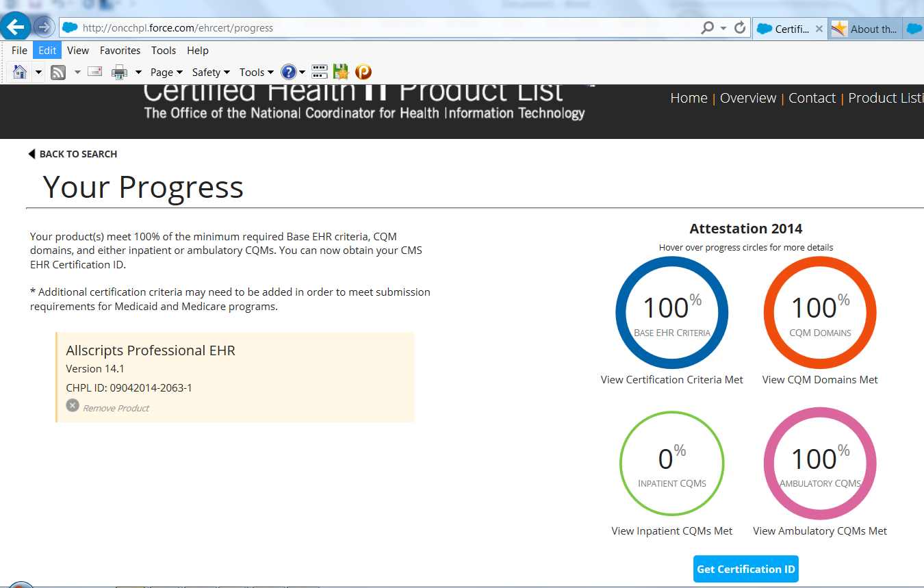Open the View menu

[x=78, y=51]
